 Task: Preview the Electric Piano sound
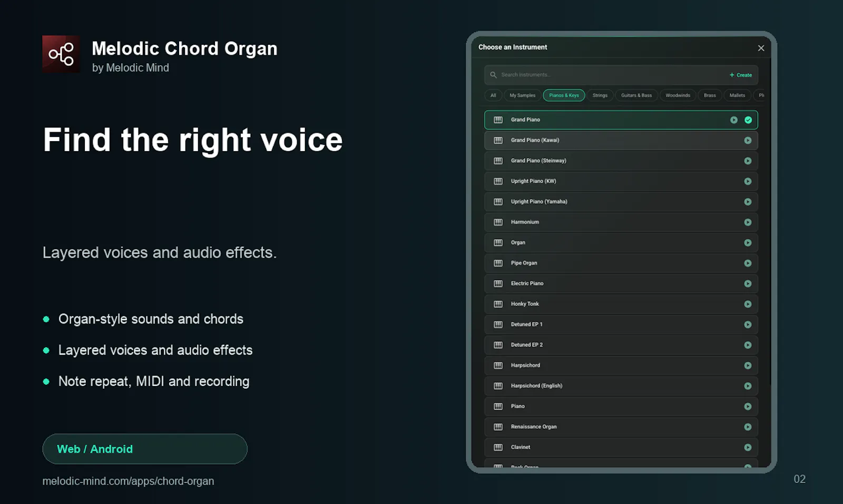748,284
